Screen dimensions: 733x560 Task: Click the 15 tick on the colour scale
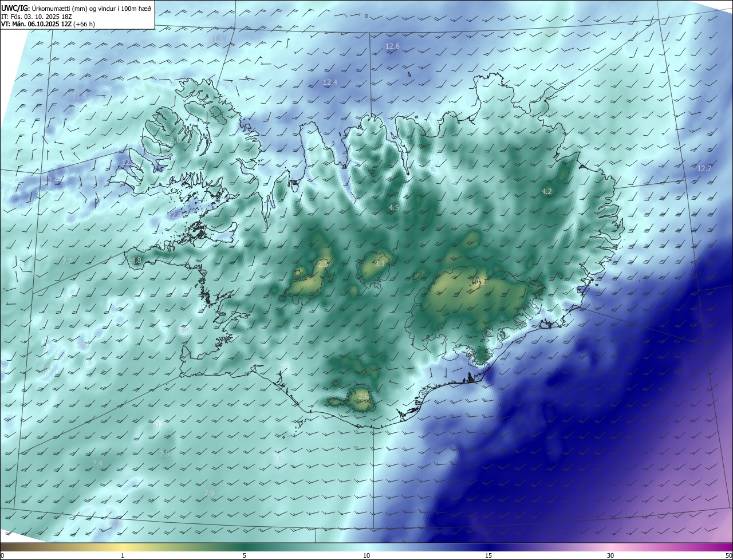click(488, 555)
